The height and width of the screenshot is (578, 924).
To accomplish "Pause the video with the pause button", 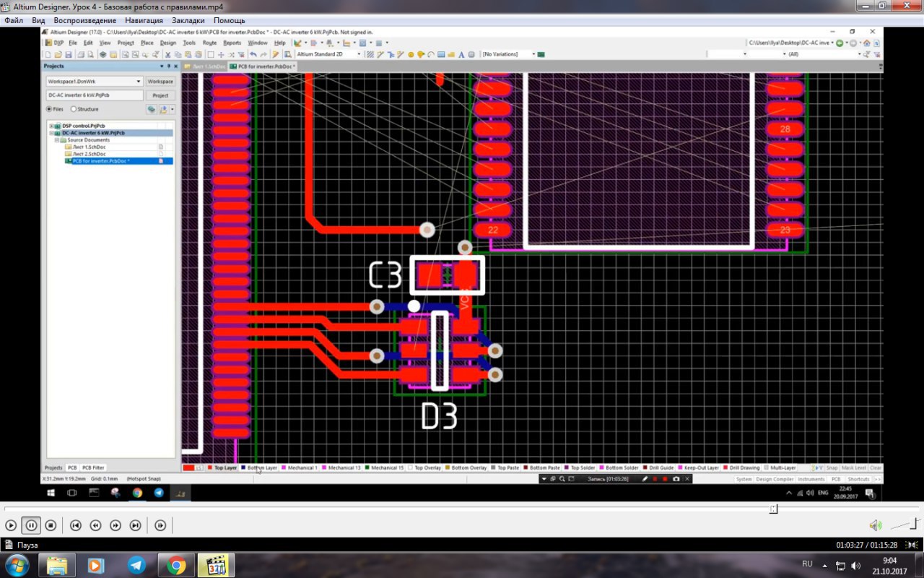I will [31, 525].
